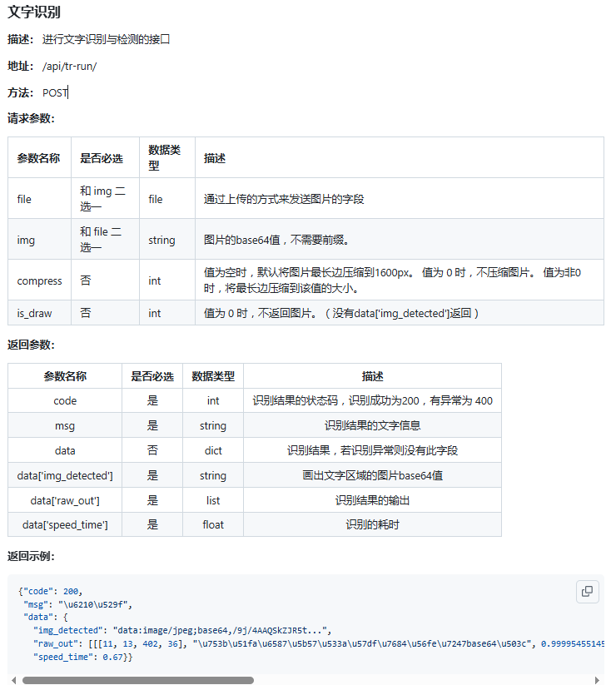Click description 通过上传的方式来发送图片的字段

(284, 199)
